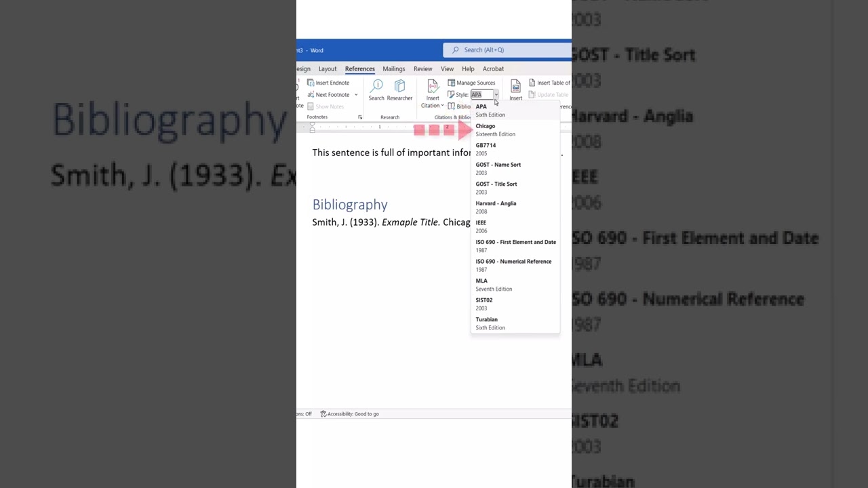This screenshot has height=488, width=868.
Task: Click the Smith, J. (1933) bibliography entry
Action: pos(391,222)
